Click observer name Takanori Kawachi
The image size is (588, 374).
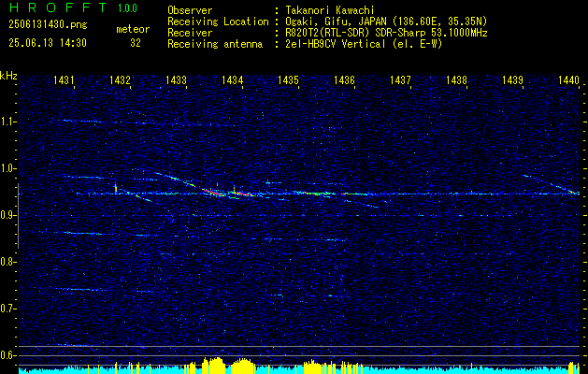coord(329,10)
